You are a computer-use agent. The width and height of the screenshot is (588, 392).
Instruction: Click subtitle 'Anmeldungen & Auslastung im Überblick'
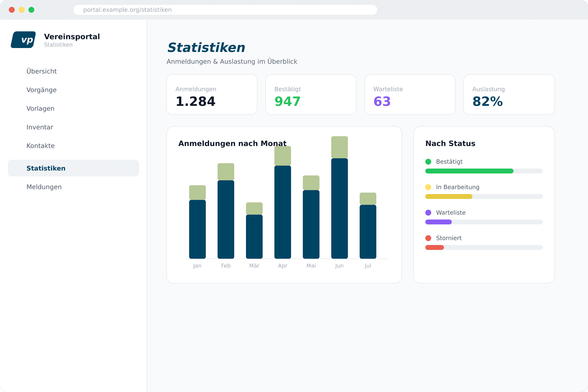coord(232,61)
